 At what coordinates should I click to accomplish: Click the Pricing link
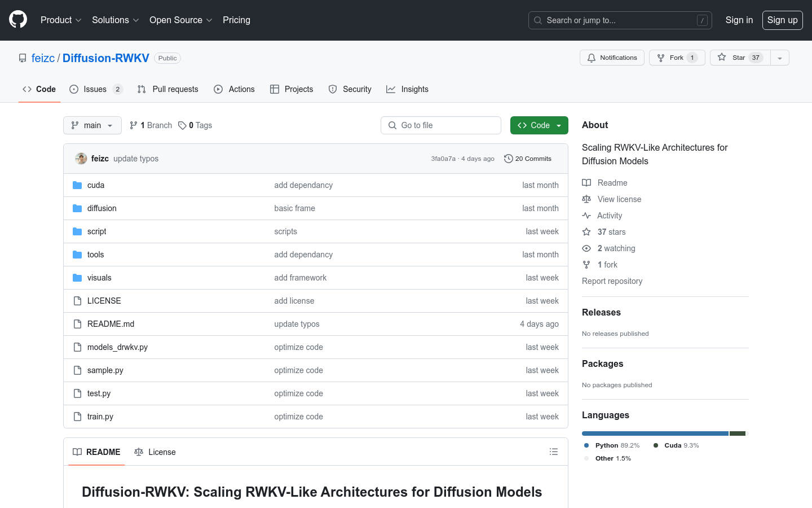(x=236, y=20)
